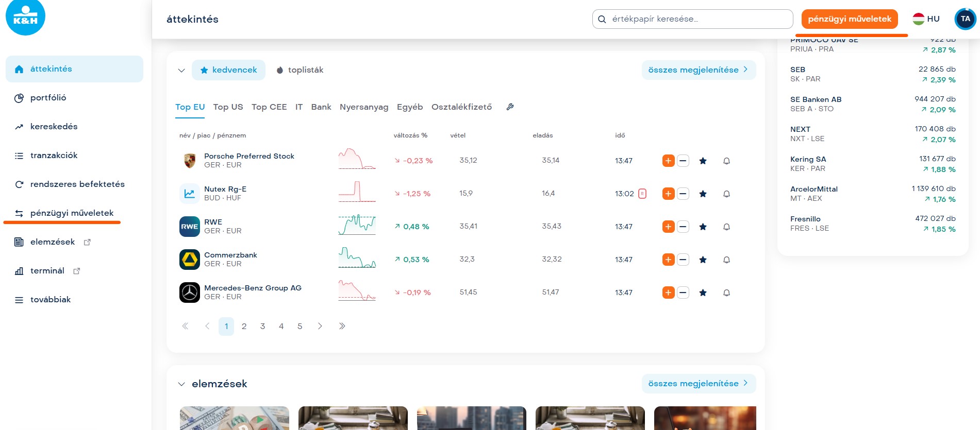The height and width of the screenshot is (430, 980).
Task: Click the bell icon for Nutex Rg-E
Action: (726, 194)
